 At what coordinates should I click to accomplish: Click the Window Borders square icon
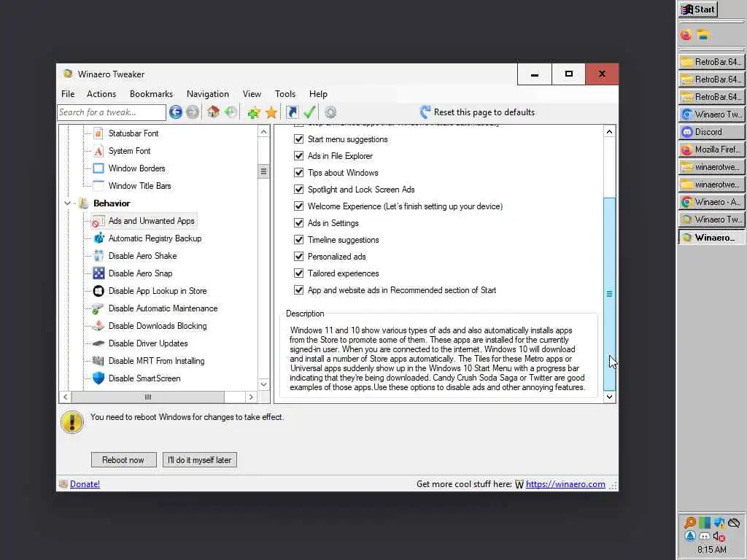[98, 168]
